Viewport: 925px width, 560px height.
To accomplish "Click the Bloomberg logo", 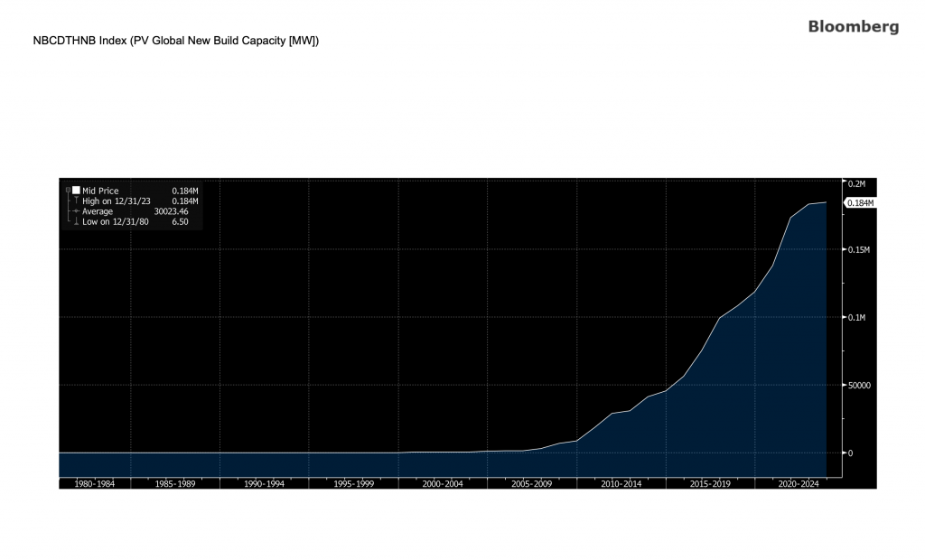I will point(853,27).
